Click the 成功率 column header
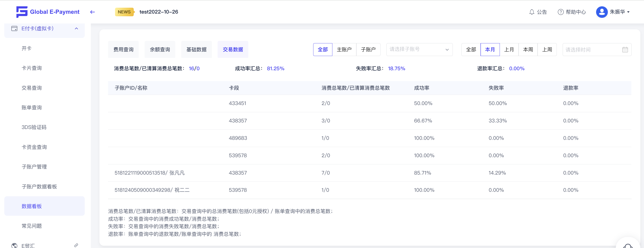Screen dimensions: 644x248 (421, 88)
